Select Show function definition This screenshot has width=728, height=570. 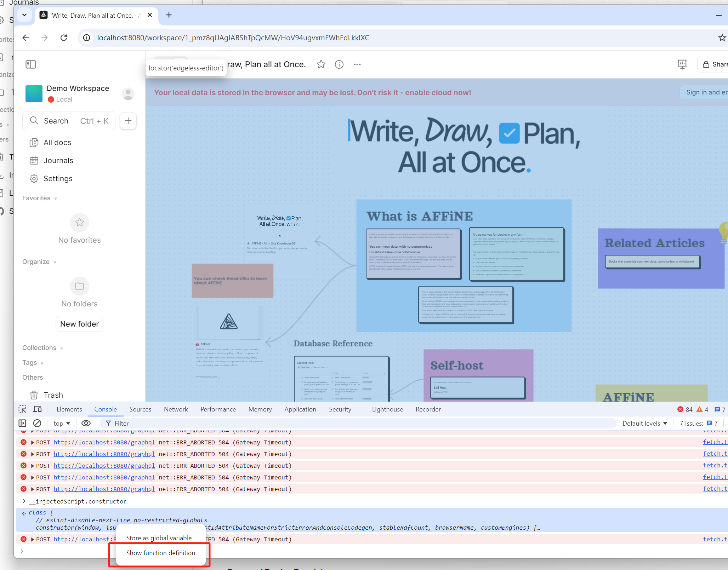(161, 553)
